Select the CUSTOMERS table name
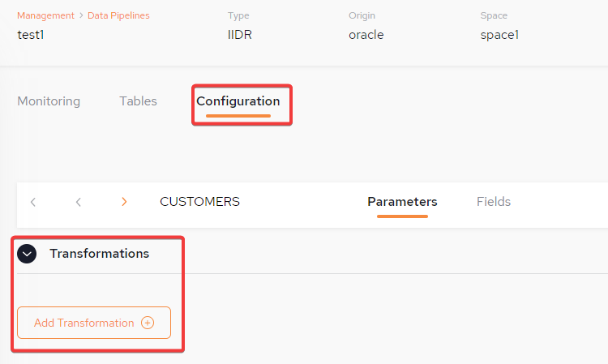 (x=199, y=202)
